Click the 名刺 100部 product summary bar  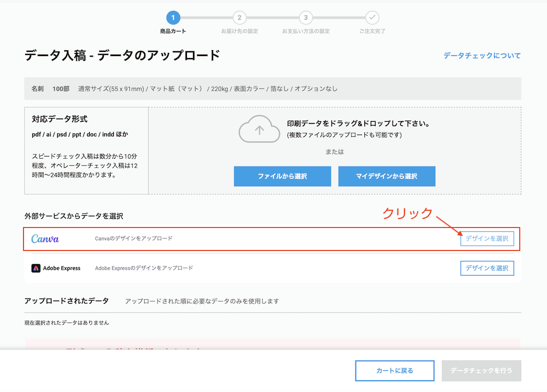pos(273,89)
